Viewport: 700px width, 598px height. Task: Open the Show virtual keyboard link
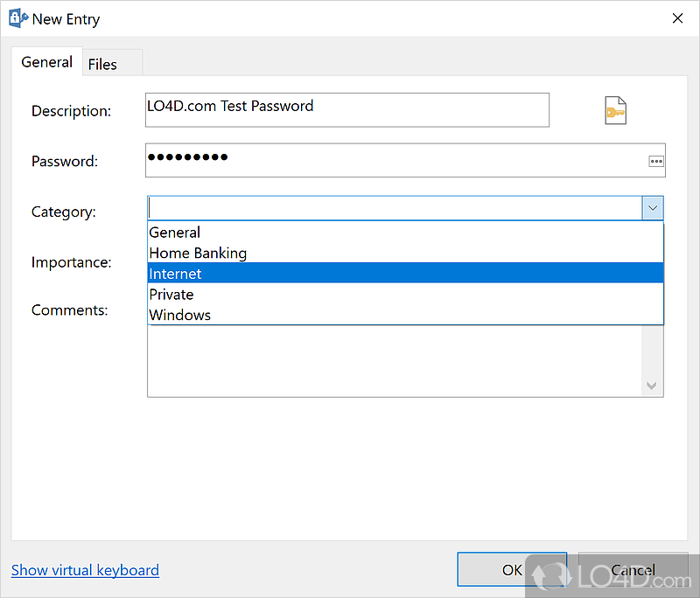(85, 570)
